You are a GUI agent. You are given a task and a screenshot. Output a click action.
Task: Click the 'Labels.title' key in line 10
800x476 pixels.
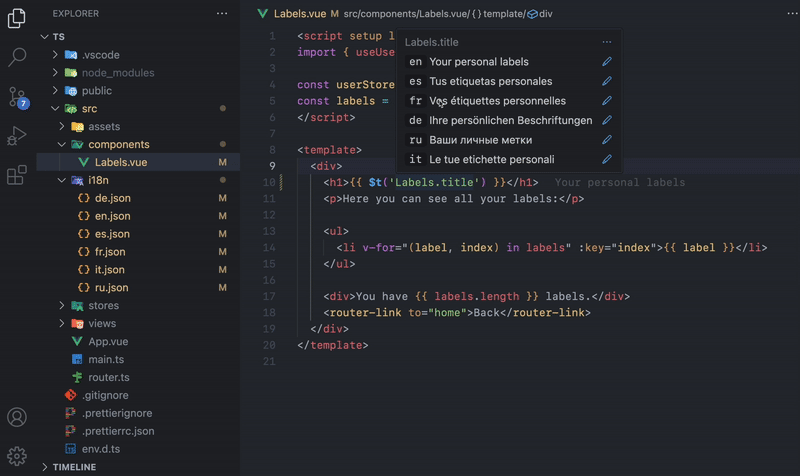pos(434,183)
